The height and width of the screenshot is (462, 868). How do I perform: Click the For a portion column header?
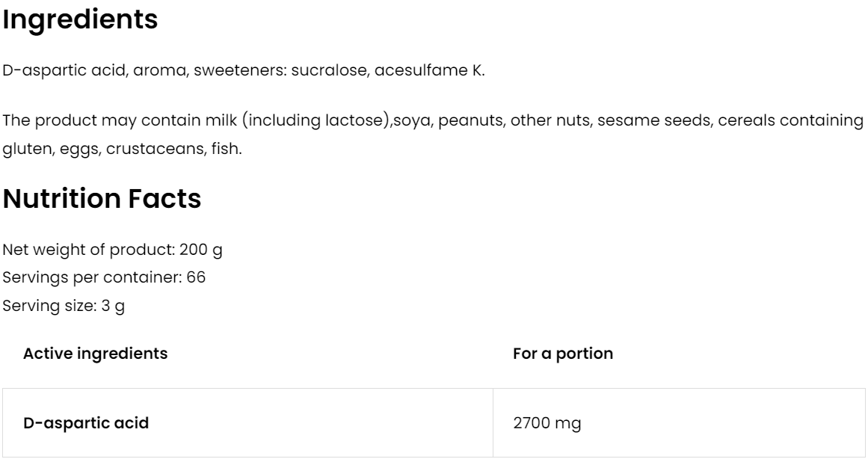coord(562,354)
